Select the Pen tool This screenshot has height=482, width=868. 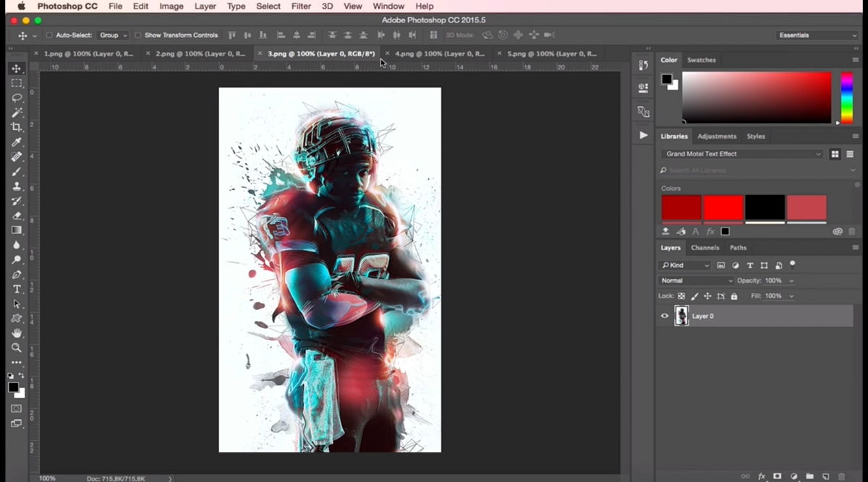coord(16,275)
